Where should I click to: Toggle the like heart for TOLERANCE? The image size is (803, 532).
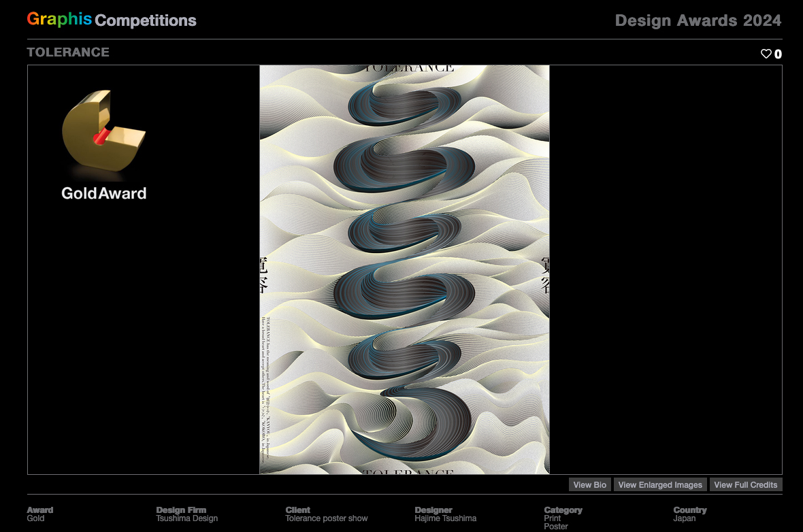point(767,53)
